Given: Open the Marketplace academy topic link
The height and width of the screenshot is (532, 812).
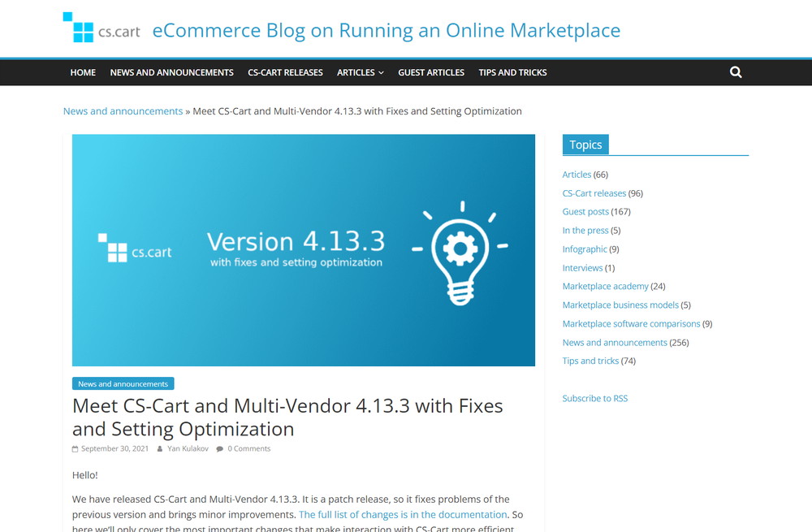Looking at the screenshot, I should click(606, 287).
